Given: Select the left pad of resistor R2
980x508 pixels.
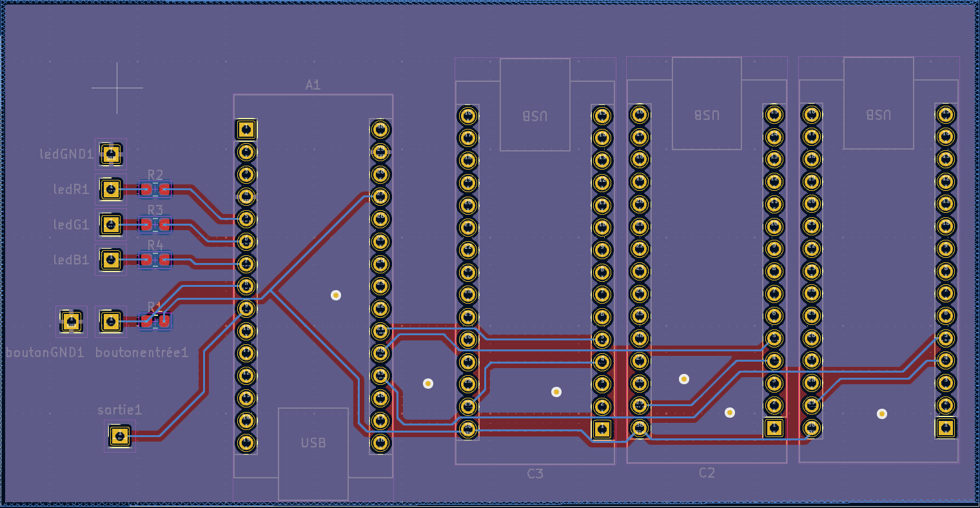Looking at the screenshot, I should pyautogui.click(x=146, y=190).
